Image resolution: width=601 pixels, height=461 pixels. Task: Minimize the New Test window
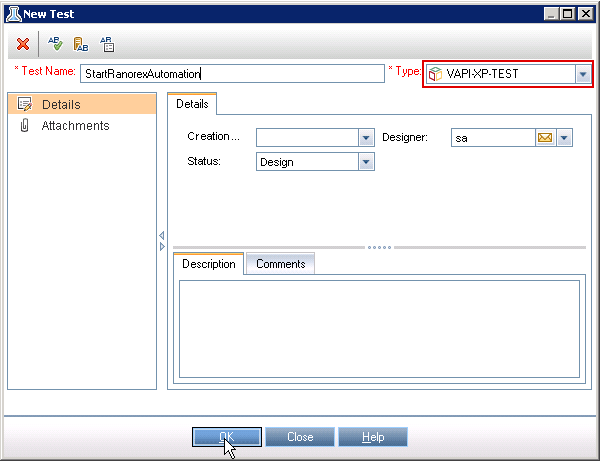[x=551, y=14]
